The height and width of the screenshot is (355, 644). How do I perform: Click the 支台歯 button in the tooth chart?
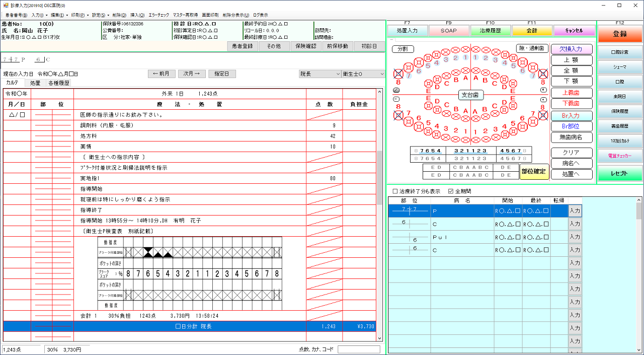click(471, 95)
